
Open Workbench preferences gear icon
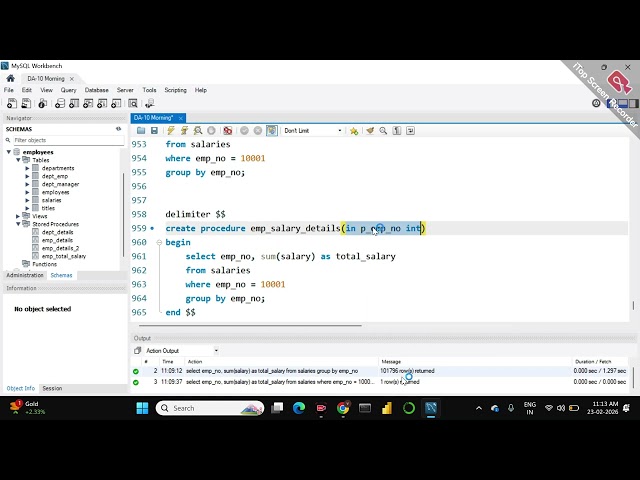596,104
